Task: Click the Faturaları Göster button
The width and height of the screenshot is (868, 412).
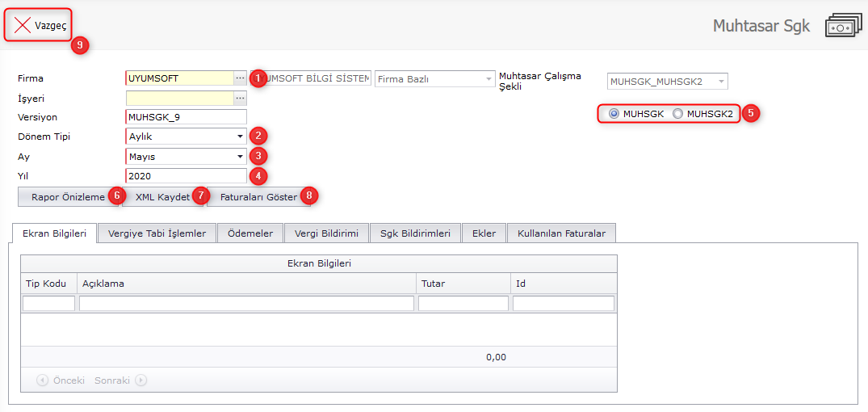Action: (258, 196)
